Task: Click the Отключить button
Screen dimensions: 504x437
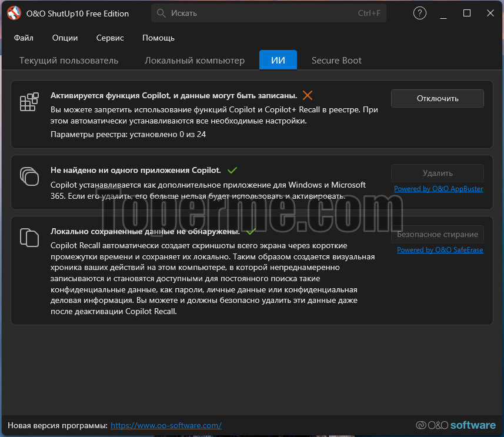Action: point(438,98)
